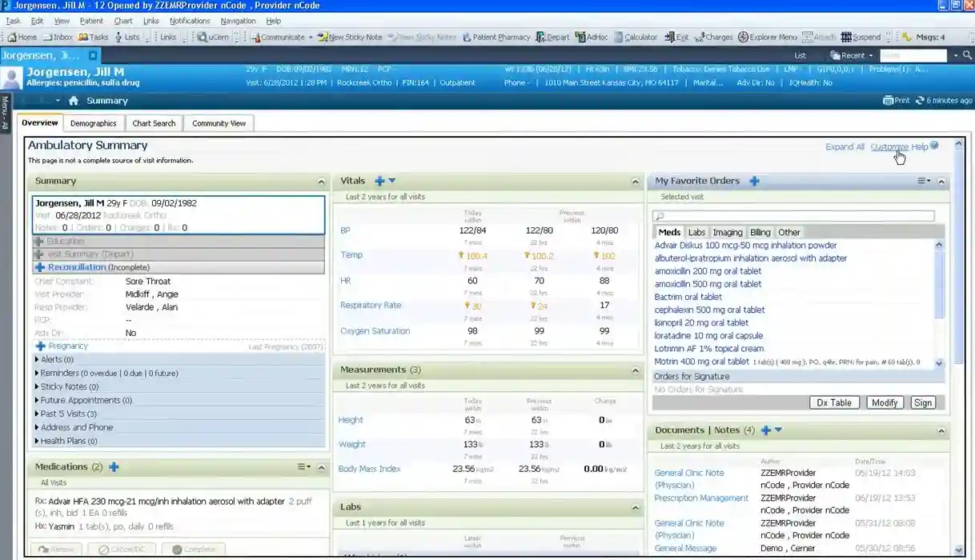Viewport: 975px width, 560px height.
Task: Click the Sign button for orders
Action: (922, 402)
